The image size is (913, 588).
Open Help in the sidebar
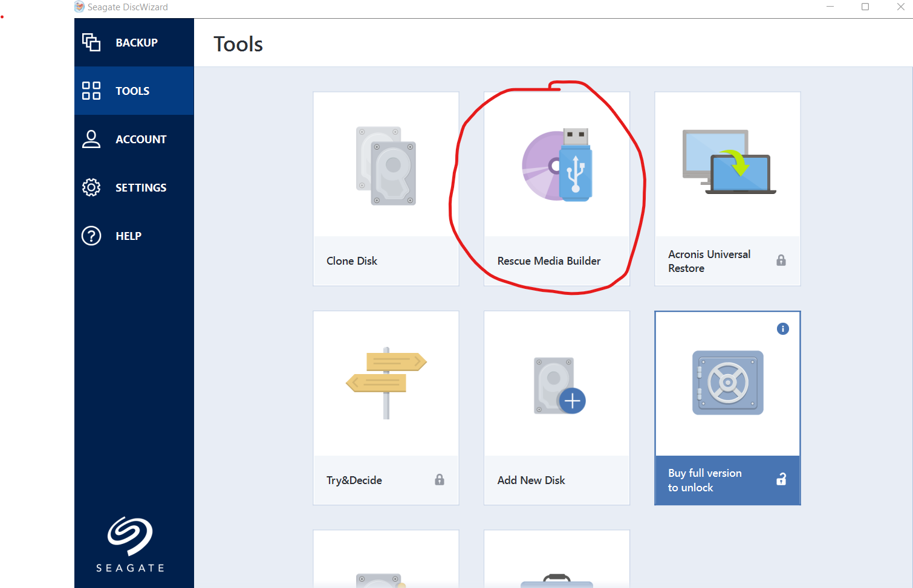134,236
